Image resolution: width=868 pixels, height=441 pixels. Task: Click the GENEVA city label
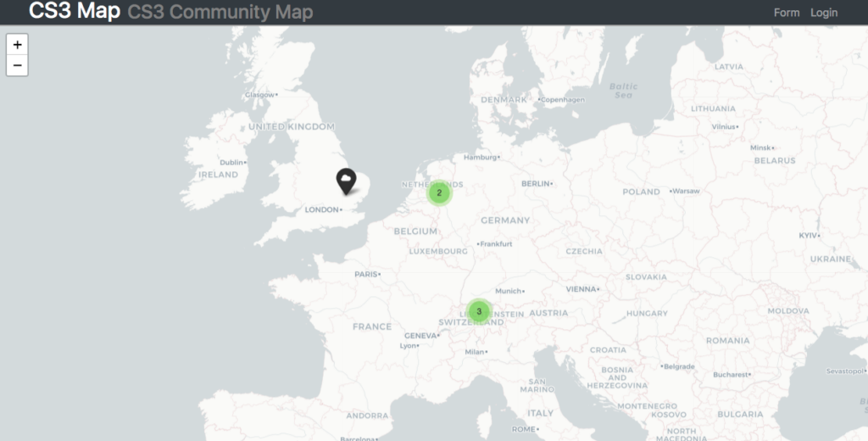(x=420, y=336)
